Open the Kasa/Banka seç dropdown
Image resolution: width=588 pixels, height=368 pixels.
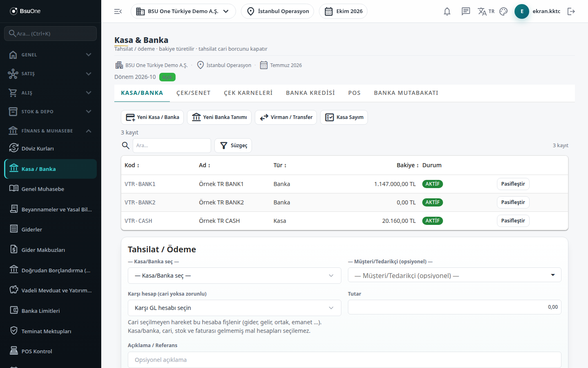(x=234, y=276)
